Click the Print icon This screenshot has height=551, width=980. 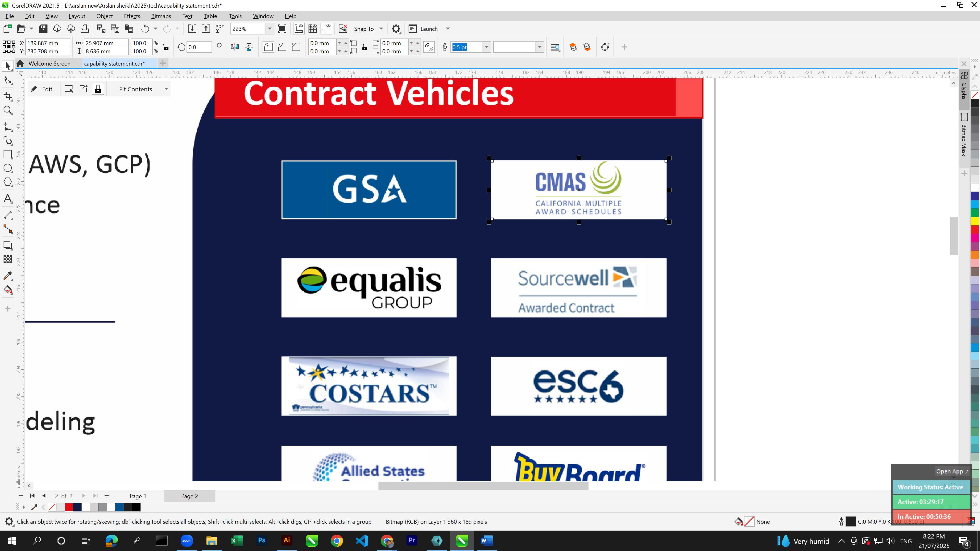click(x=84, y=29)
